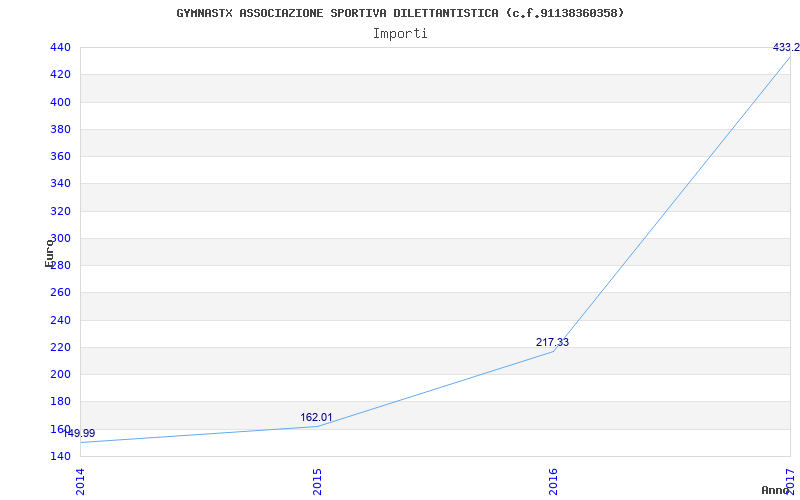Click the 360 y-axis tick label
800x500 pixels.
coord(60,157)
